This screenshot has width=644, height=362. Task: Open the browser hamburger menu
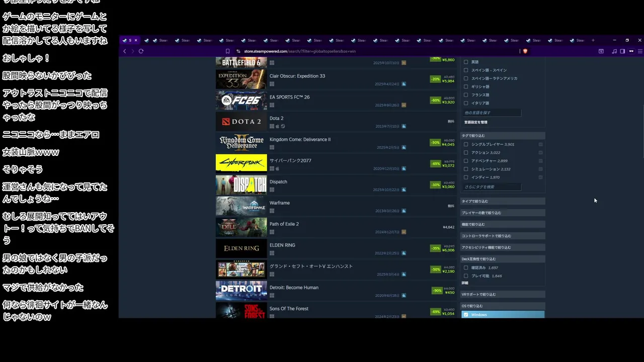tap(640, 51)
